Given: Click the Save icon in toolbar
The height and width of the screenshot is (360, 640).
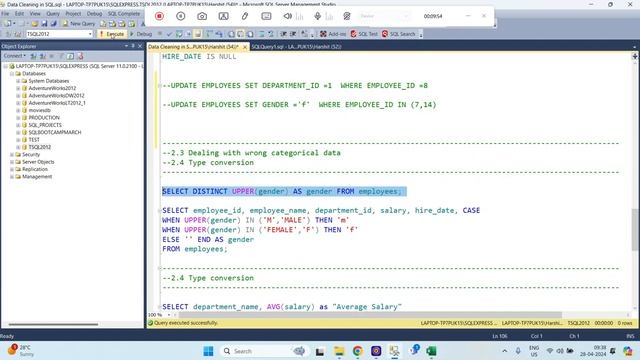Looking at the screenshot, I should pyautogui.click(x=44, y=24).
